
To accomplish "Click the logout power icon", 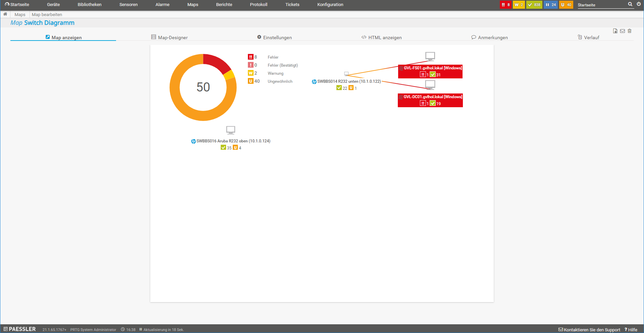I will 639,4.
